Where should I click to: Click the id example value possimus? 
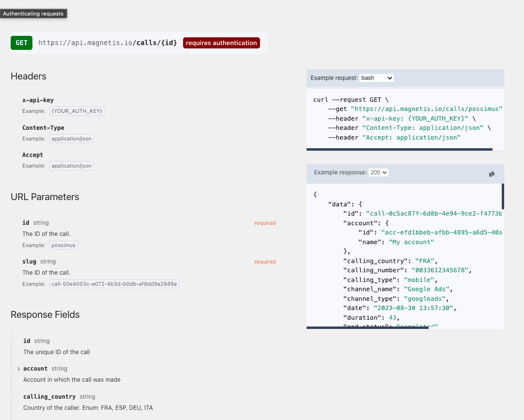[63, 245]
